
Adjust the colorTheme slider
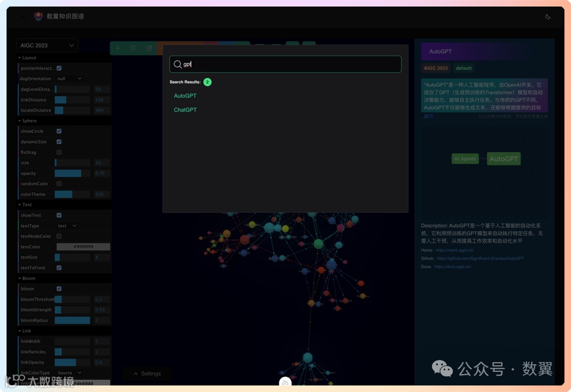click(x=72, y=194)
